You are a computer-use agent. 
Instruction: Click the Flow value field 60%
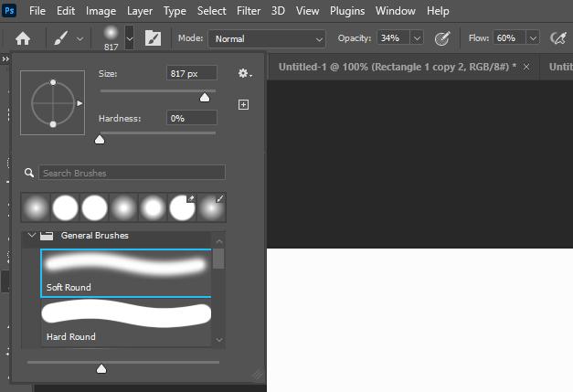[x=509, y=38]
